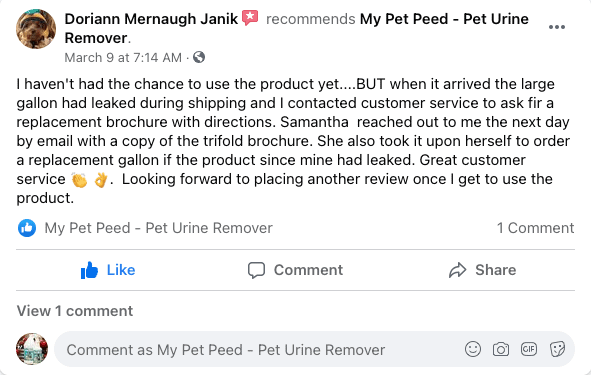The width and height of the screenshot is (591, 375).
Task: Click the speech bubble Comment icon
Action: coord(256,270)
